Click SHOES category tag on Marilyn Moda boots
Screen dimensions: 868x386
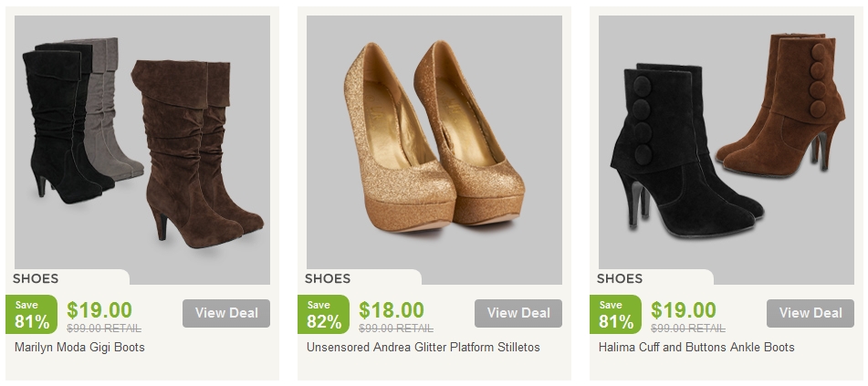36,278
